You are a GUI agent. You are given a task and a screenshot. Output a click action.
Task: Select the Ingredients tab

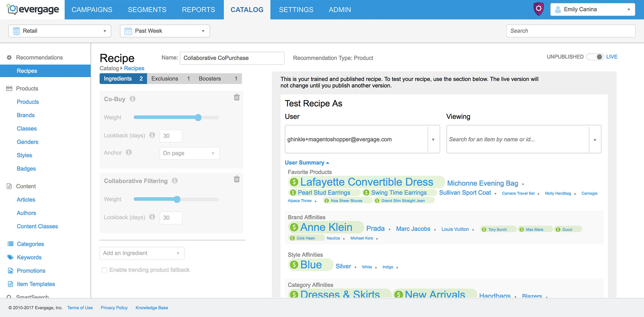click(x=123, y=79)
